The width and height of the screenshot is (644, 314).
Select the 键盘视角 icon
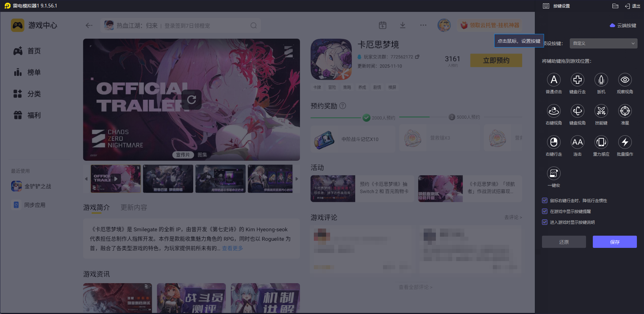point(578,111)
